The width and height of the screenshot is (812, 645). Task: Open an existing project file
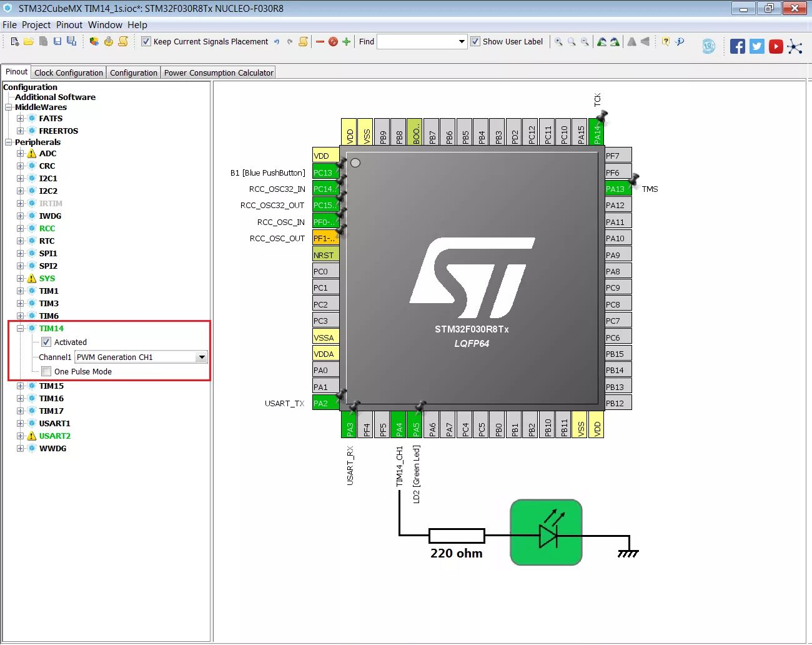[29, 41]
